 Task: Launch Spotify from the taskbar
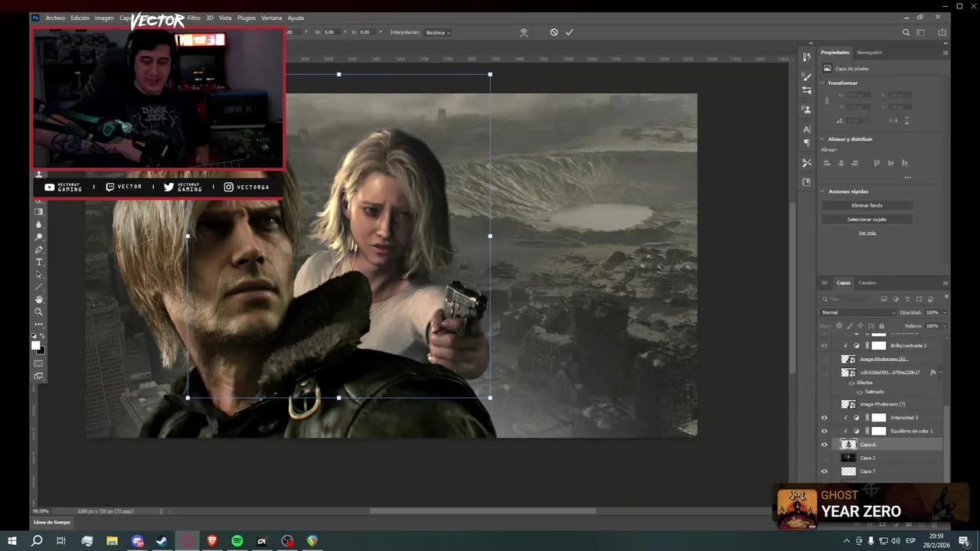(x=237, y=541)
